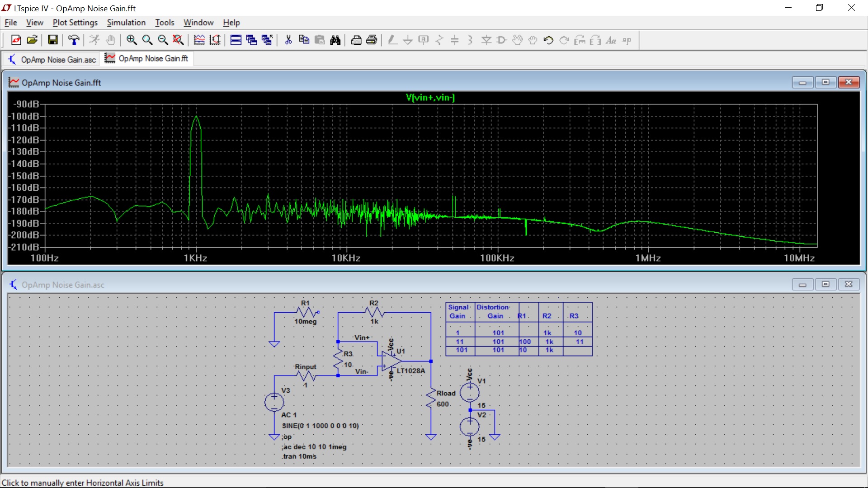The image size is (868, 488).
Task: Select the Place Ground tool
Action: pyautogui.click(x=408, y=40)
